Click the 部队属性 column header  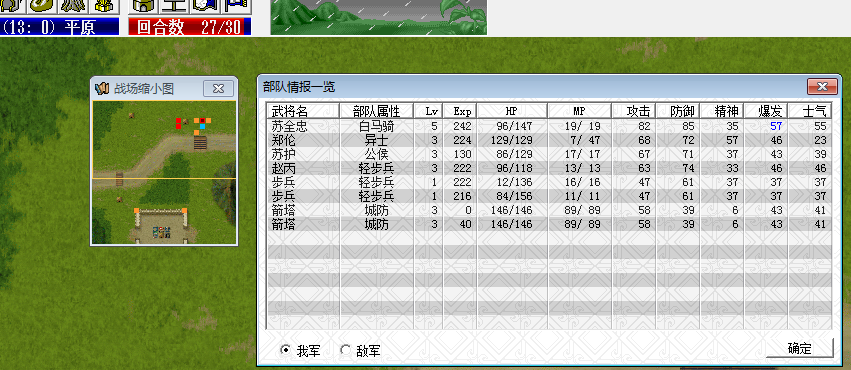377,111
